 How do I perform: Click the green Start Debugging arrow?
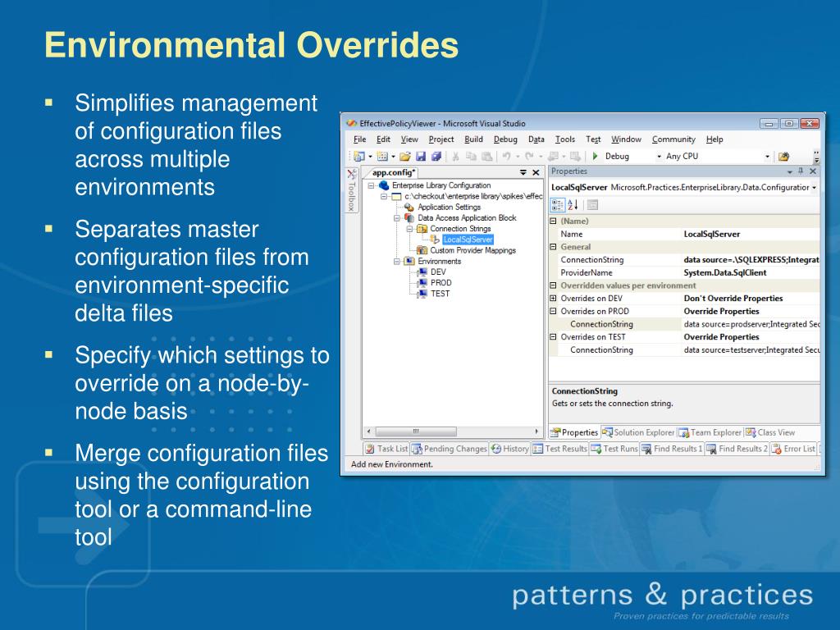point(595,157)
